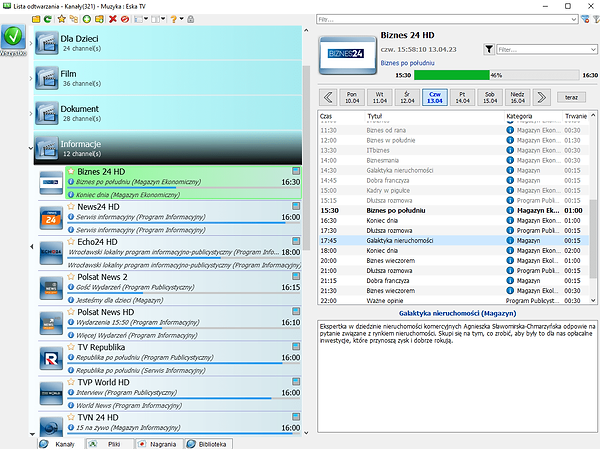Image resolution: width=600 pixels, height=449 pixels.
Task: Click the Dokument group folder icon
Action: tap(47, 113)
